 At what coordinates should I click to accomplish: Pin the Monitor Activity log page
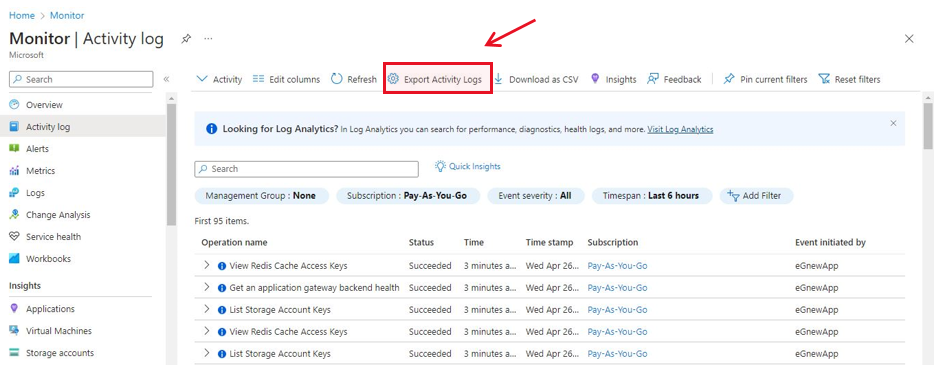click(x=186, y=39)
